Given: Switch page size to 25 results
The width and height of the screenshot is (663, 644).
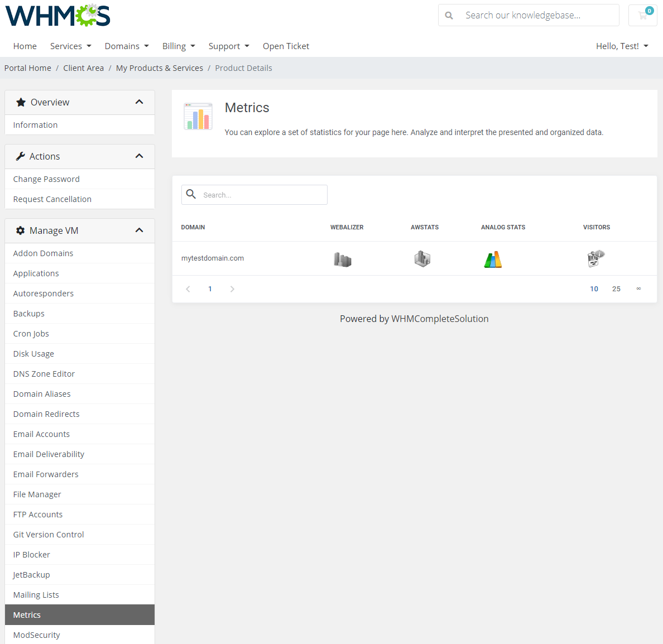Looking at the screenshot, I should 616,289.
